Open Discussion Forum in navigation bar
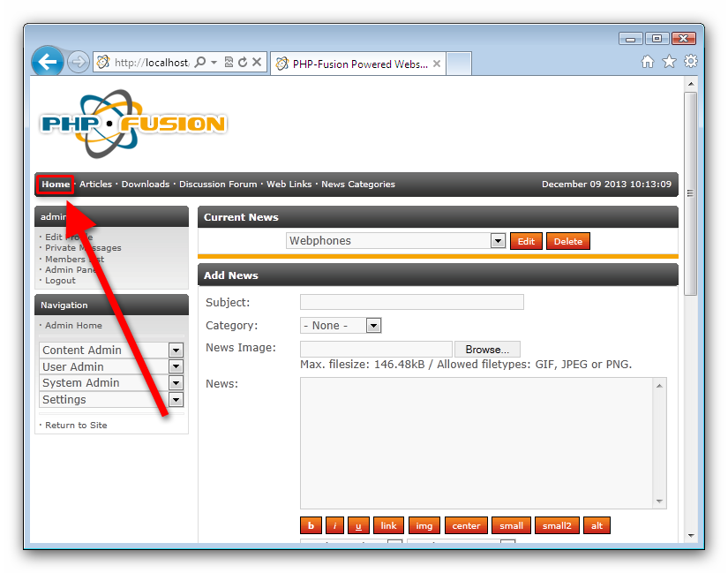 point(218,185)
